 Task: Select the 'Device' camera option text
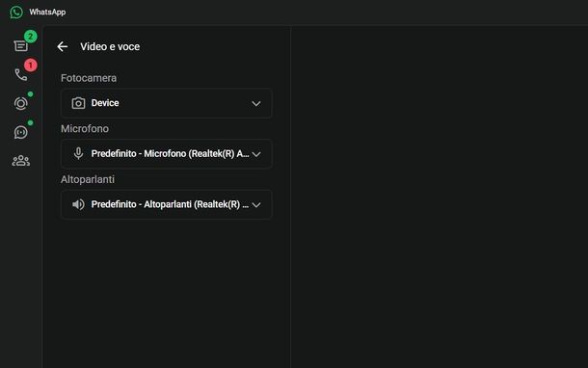(105, 103)
